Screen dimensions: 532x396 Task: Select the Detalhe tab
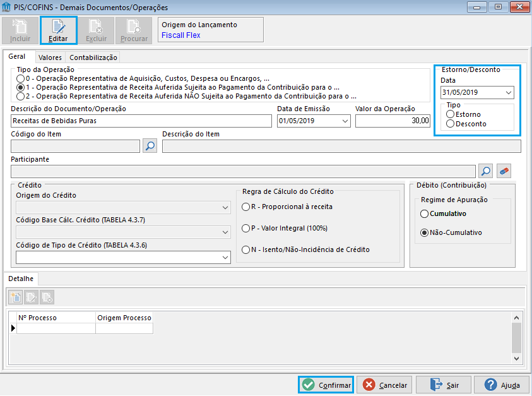tap(21, 279)
